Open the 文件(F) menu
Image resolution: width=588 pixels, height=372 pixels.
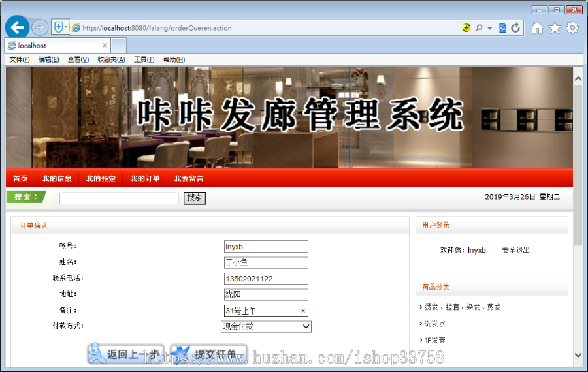coord(20,59)
